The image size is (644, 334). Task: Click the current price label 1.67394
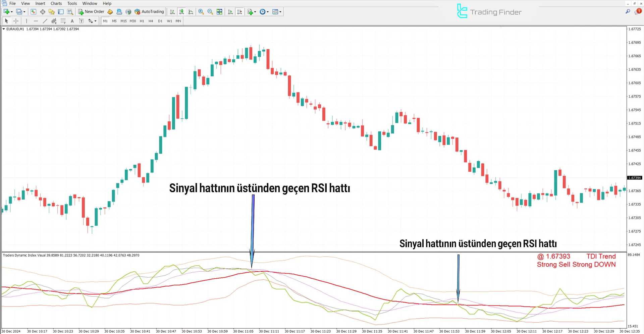tap(635, 178)
